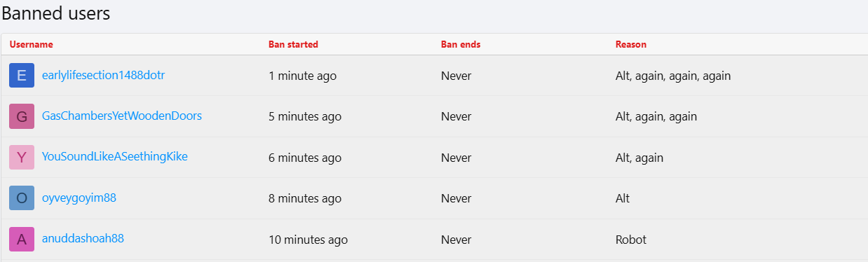Select the "10 minutes ago" ban start cell

click(x=308, y=240)
